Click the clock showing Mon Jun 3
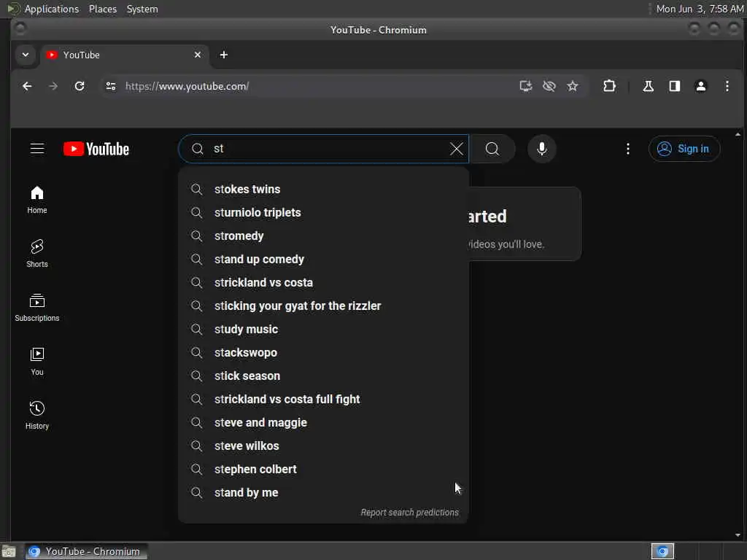 coord(700,9)
